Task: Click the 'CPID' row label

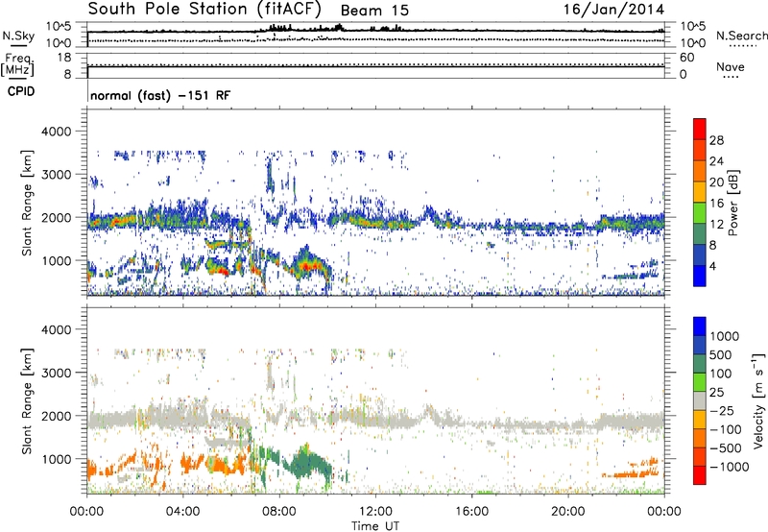Action: (21, 91)
